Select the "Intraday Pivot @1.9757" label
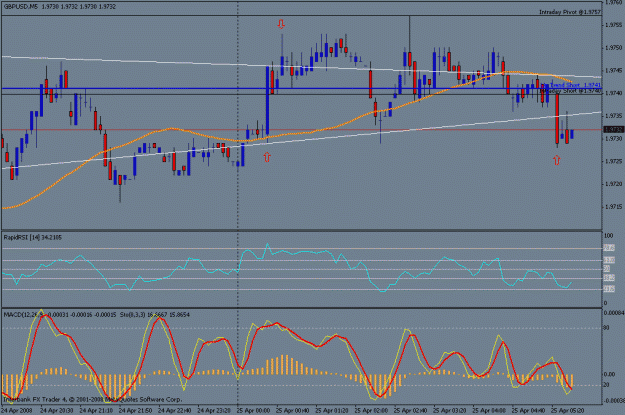Screen dimensions: 625x415 pos(570,12)
